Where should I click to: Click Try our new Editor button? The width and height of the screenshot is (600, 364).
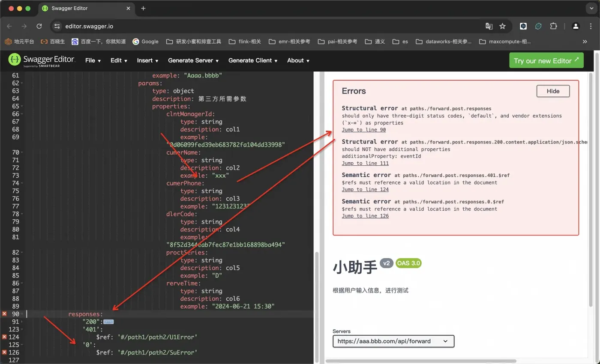[546, 60]
